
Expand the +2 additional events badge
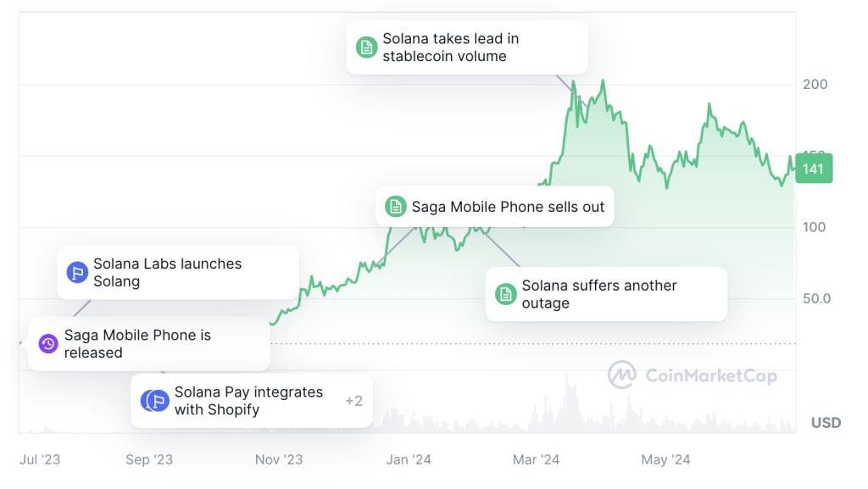[x=353, y=401]
